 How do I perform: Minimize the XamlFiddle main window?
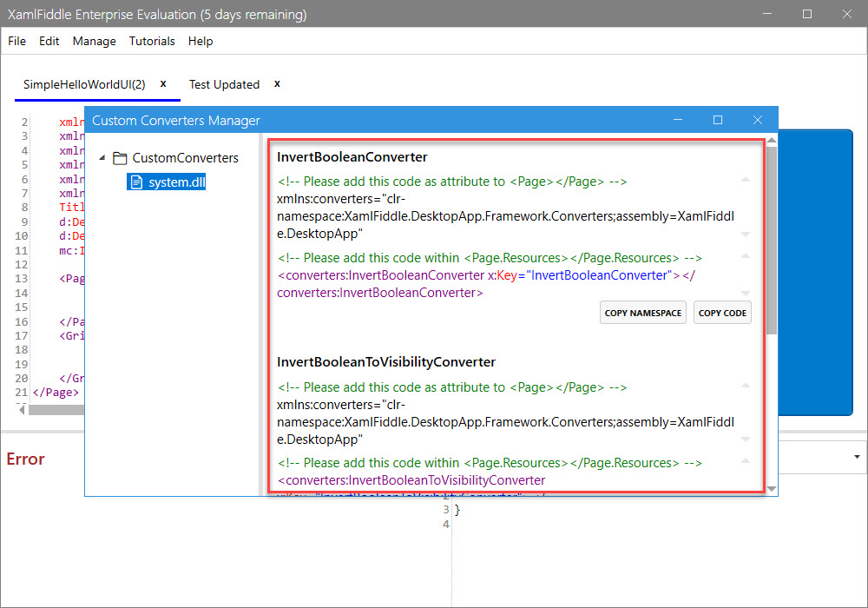767,14
